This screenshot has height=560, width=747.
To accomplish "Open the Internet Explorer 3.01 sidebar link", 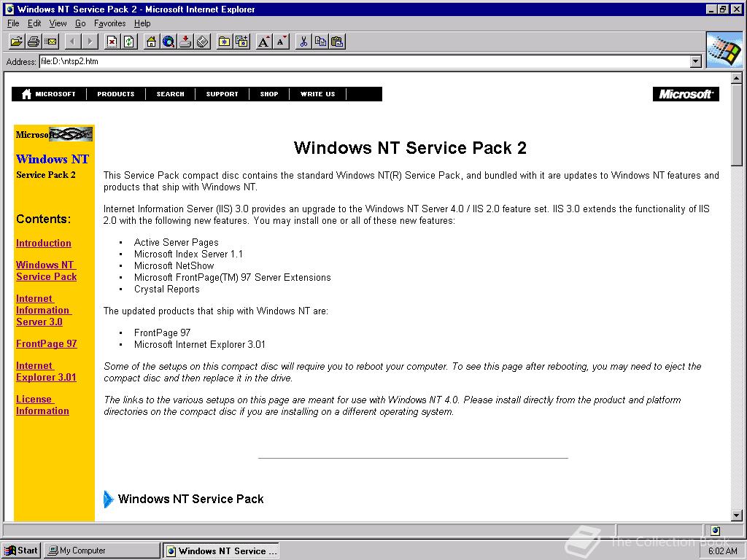I will (x=46, y=371).
